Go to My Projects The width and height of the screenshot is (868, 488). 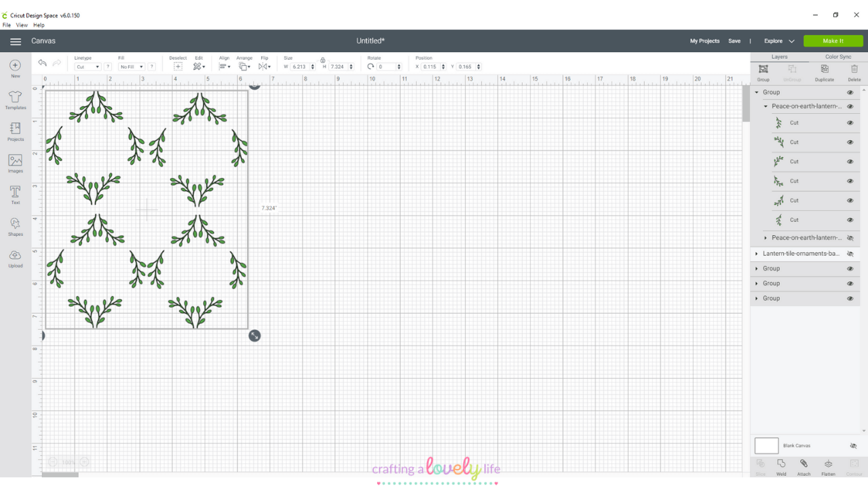pos(705,41)
